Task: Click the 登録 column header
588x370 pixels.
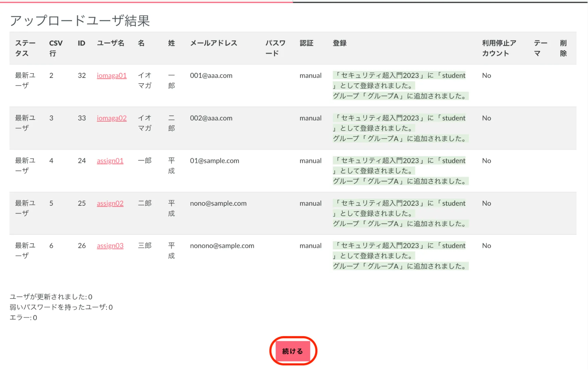Action: click(339, 43)
